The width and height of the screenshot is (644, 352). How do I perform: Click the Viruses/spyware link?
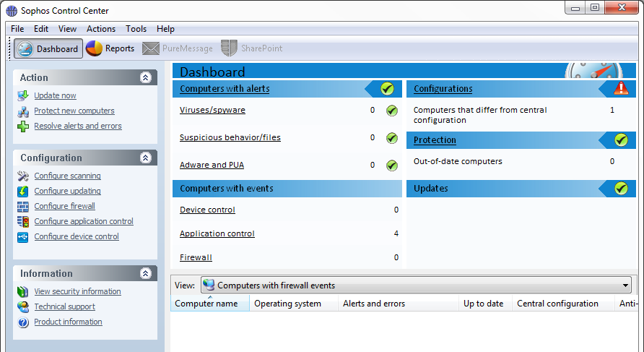[212, 110]
